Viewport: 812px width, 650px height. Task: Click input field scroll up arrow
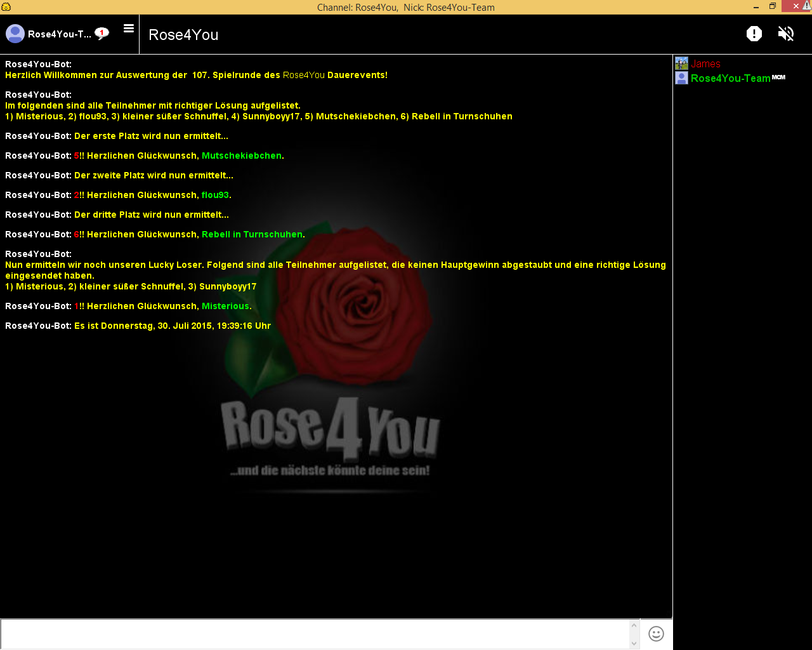click(634, 626)
